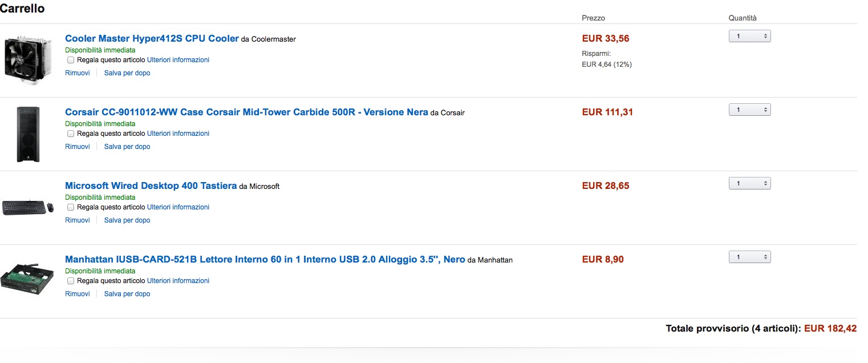868x363 pixels.
Task: Open Microsoft Wired Desktop 400 Tastiera link
Action: 151,186
